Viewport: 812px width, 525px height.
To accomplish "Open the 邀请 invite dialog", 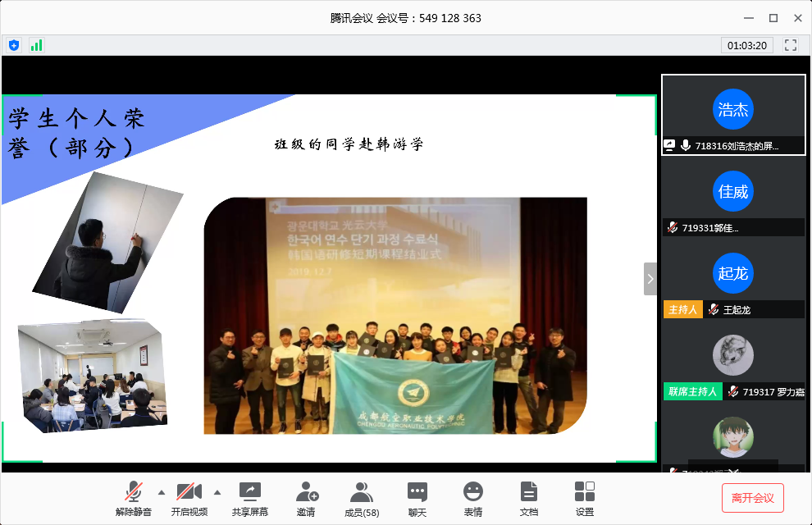I will (307, 498).
